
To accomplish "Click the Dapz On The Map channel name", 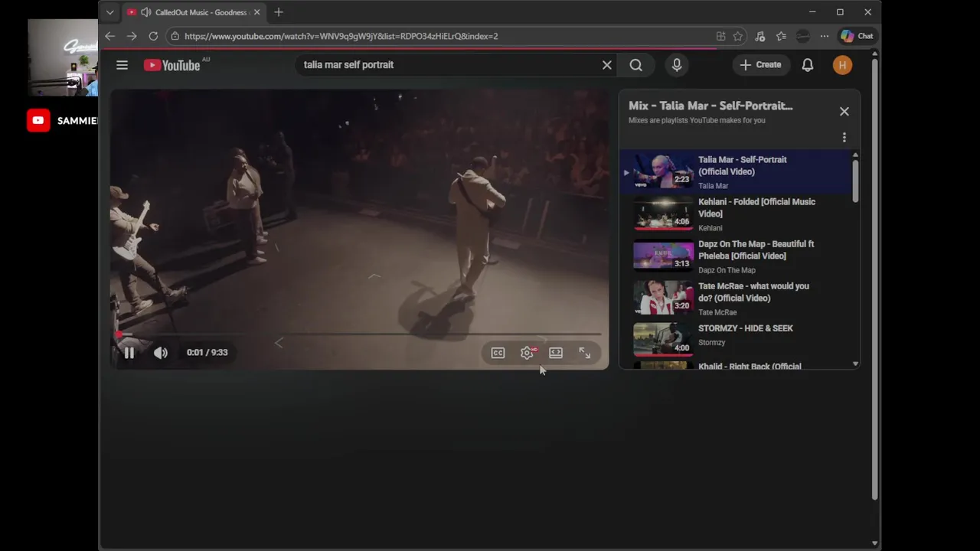I will click(x=727, y=270).
